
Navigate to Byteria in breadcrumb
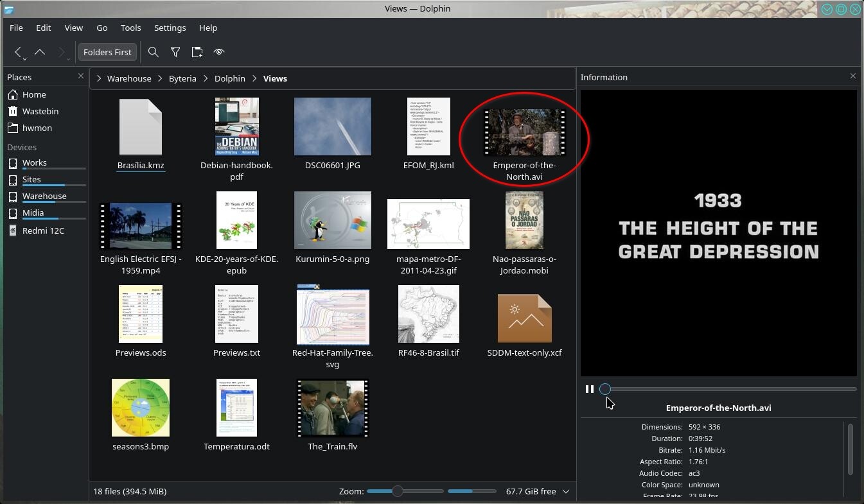pyautogui.click(x=182, y=78)
